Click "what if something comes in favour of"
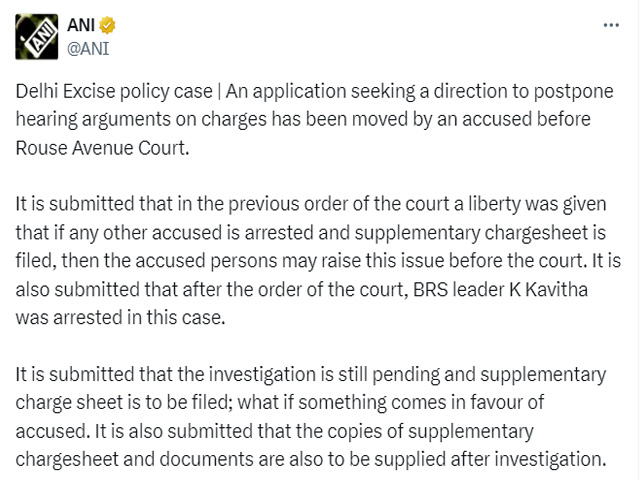 coord(391,403)
